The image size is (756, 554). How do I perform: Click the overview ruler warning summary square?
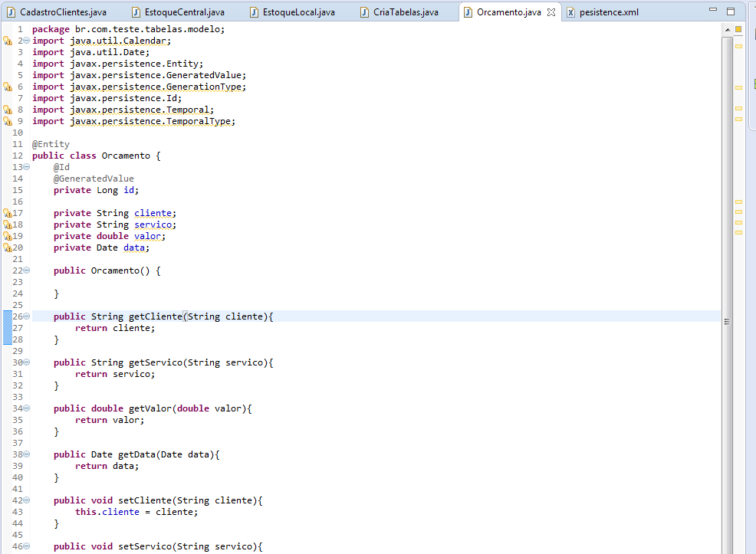pos(738,29)
